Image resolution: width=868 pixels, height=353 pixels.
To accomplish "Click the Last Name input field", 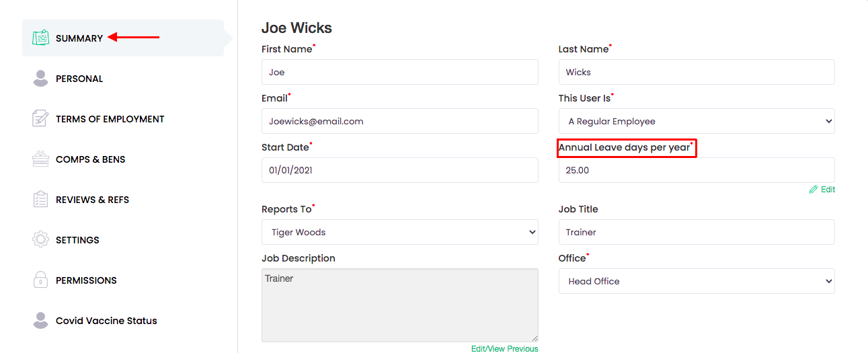I will coord(696,73).
